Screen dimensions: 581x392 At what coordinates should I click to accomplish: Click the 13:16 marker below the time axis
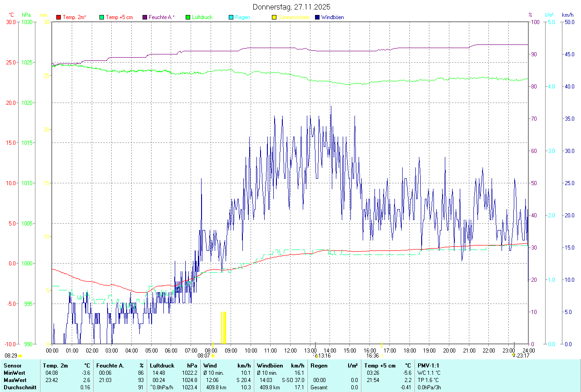pos(324,356)
